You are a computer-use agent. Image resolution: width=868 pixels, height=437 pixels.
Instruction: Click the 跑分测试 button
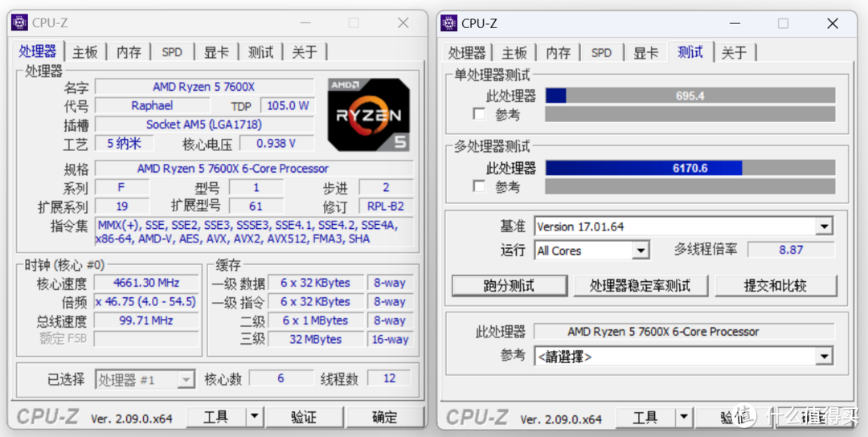510,285
